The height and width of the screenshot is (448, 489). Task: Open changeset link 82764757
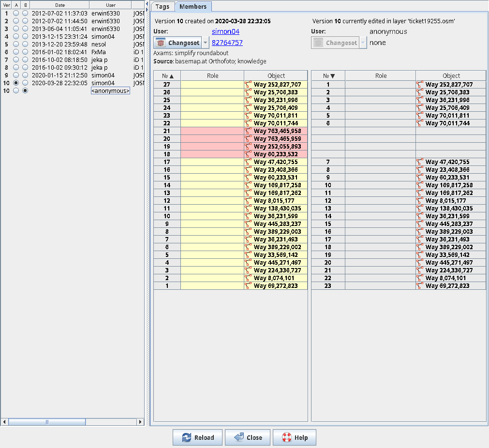227,43
